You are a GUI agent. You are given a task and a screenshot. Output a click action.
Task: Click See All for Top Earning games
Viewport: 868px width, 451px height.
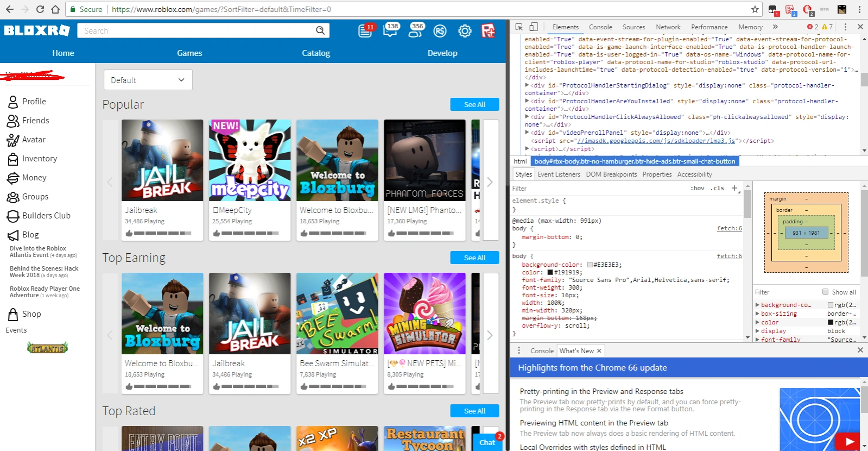474,258
